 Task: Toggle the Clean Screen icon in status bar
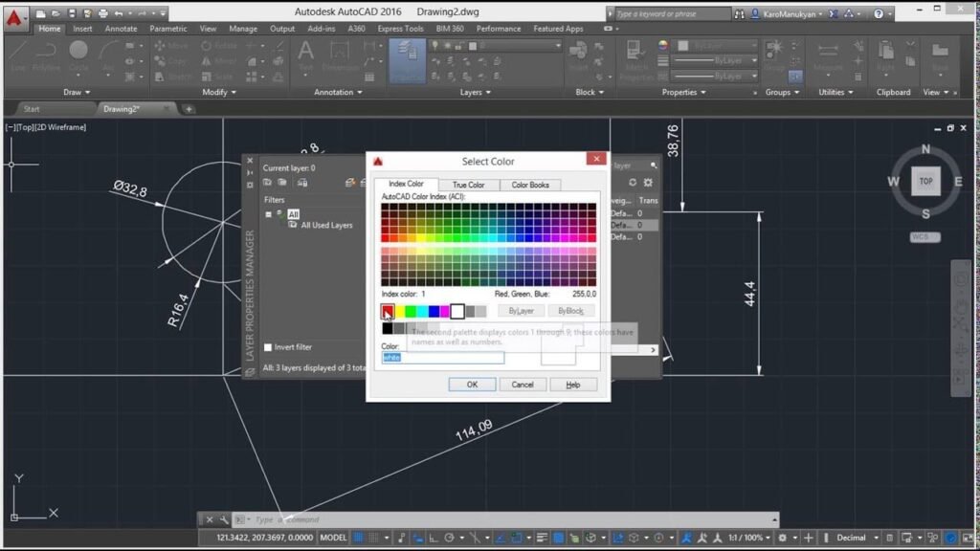968,538
